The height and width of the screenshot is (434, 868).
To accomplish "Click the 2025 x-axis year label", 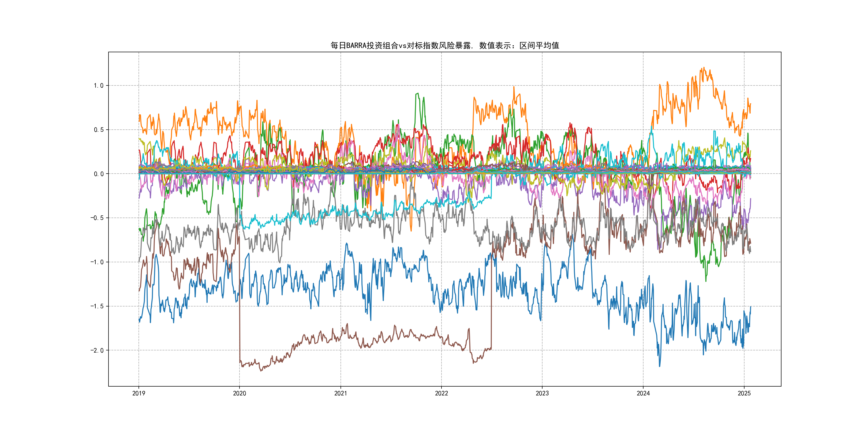I will click(744, 393).
